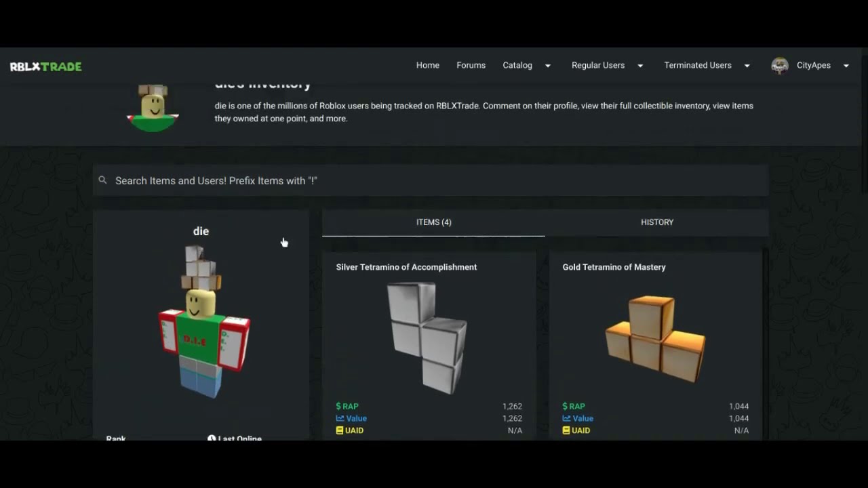Open Gold Tetramino of Mastery title

(614, 267)
